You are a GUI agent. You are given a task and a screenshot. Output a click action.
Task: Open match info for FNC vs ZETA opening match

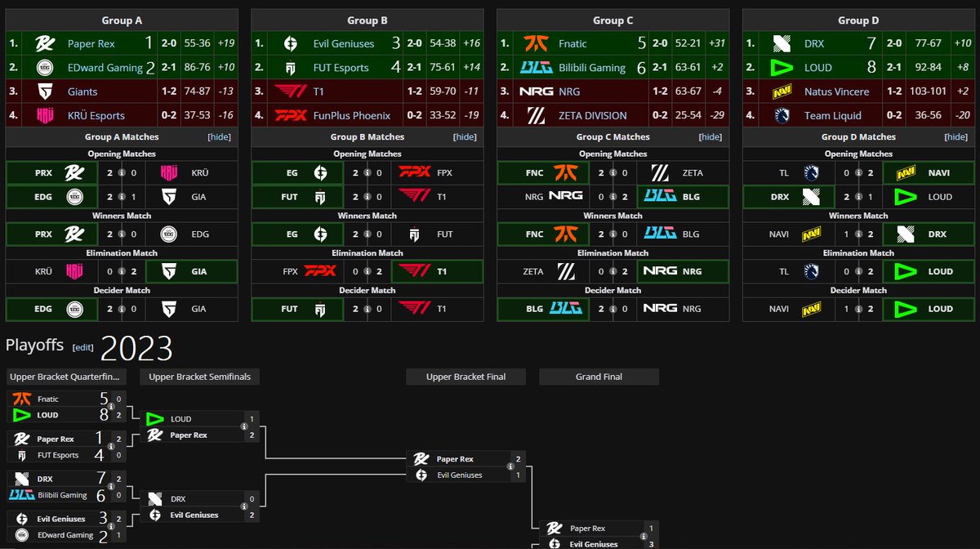(612, 173)
